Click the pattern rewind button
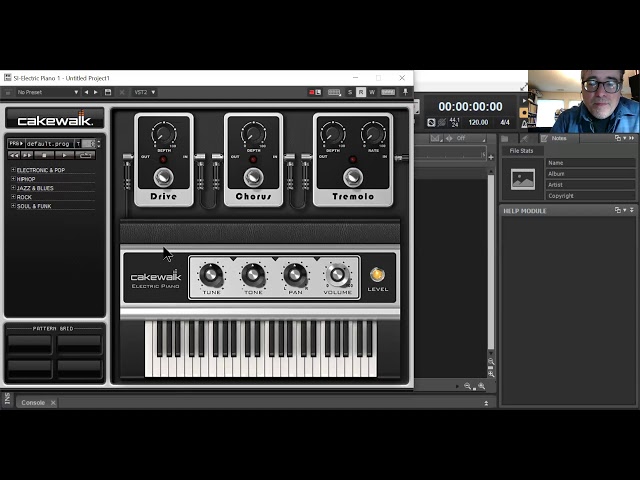The width and height of the screenshot is (640, 480). click(14, 155)
